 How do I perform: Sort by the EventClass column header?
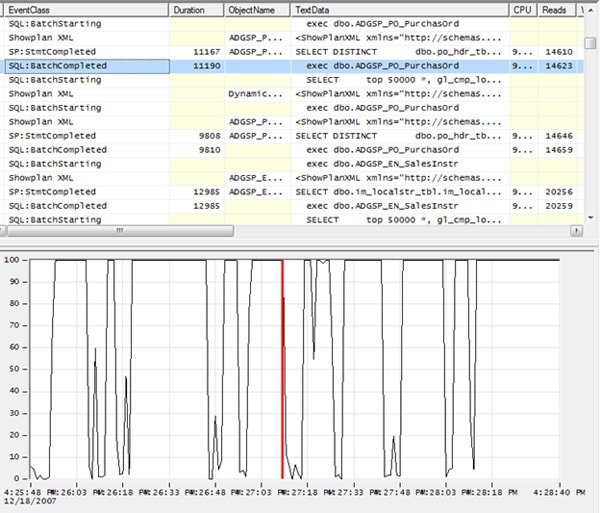pos(86,10)
